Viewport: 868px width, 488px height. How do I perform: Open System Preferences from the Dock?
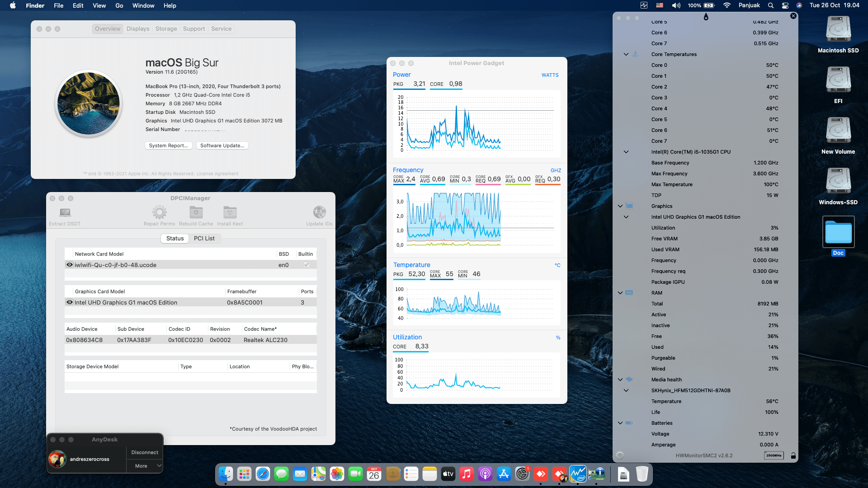pyautogui.click(x=522, y=474)
